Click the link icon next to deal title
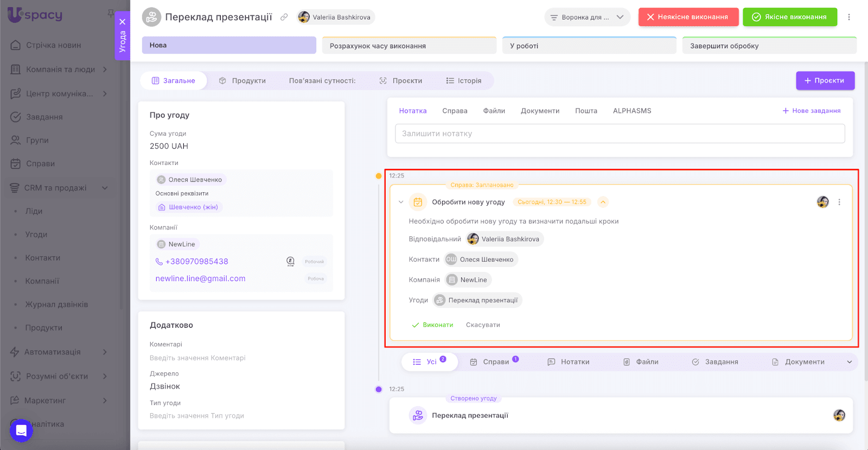The height and width of the screenshot is (450, 868). pos(284,17)
